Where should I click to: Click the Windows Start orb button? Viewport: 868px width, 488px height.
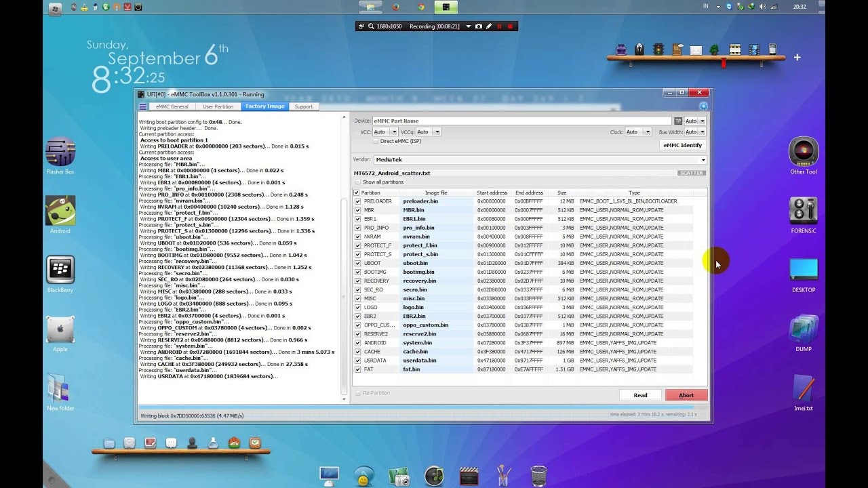tap(55, 8)
